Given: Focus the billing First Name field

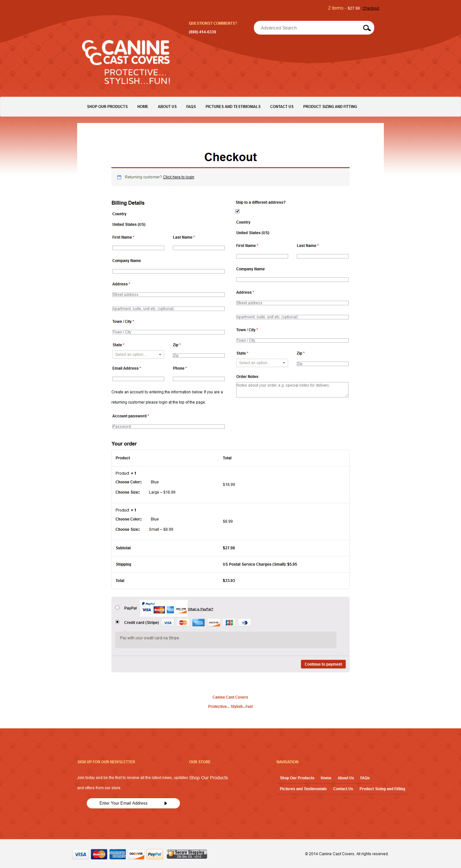Looking at the screenshot, I should pos(138,248).
